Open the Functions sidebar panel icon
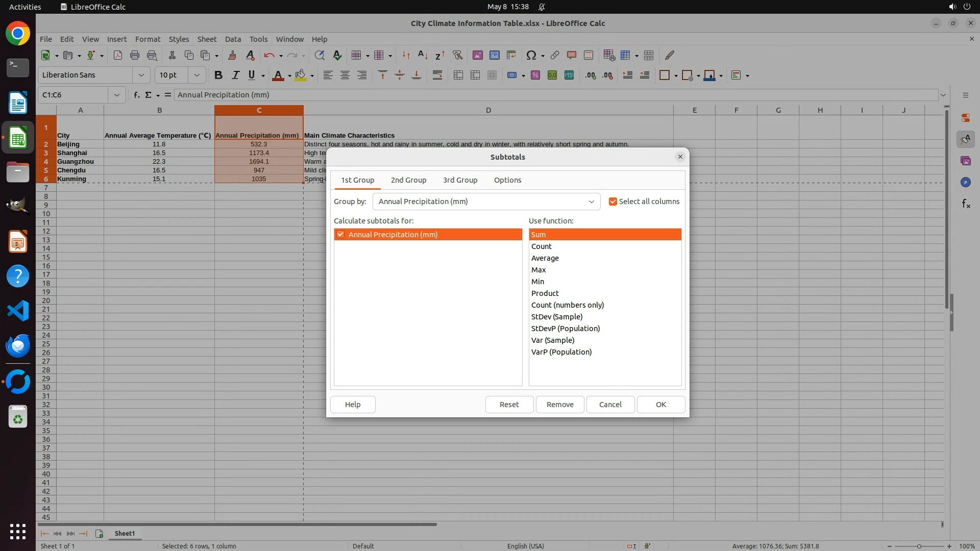The width and height of the screenshot is (980, 551). point(966,204)
